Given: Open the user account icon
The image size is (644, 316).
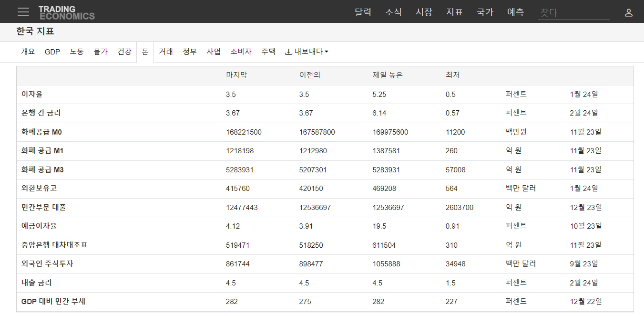Looking at the screenshot, I should click(x=629, y=13).
